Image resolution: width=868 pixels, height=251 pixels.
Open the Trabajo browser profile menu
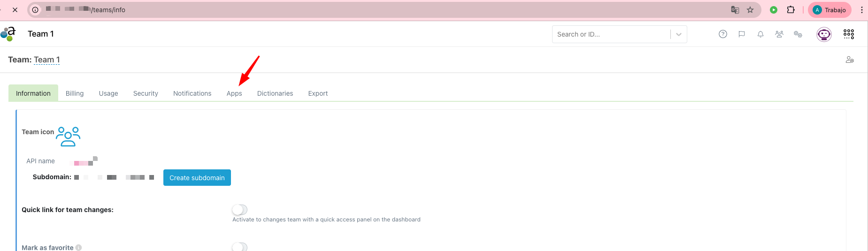point(830,10)
